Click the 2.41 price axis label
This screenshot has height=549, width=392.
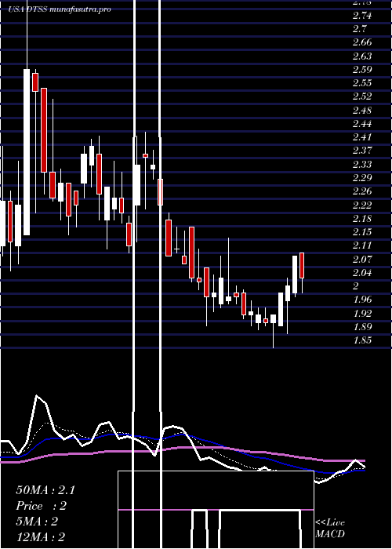click(362, 137)
